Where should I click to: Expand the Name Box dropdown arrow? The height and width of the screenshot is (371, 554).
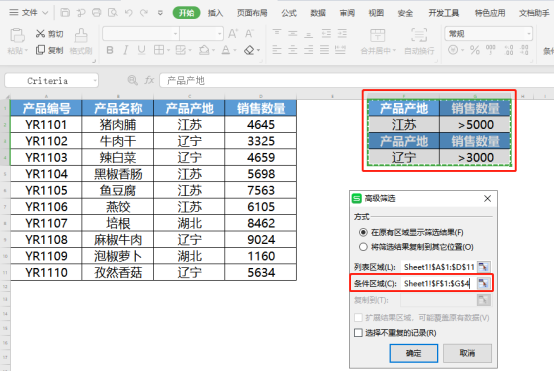pyautogui.click(x=95, y=81)
